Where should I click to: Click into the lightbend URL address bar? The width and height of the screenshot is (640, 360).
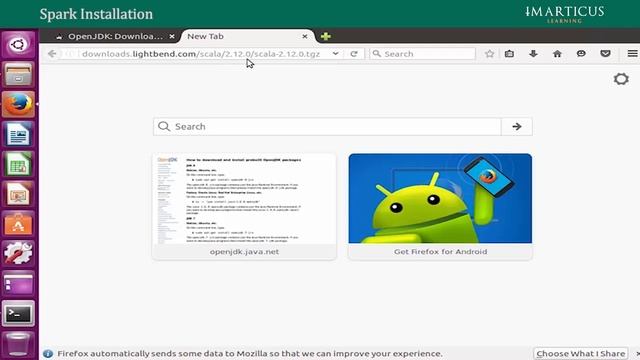pos(200,54)
